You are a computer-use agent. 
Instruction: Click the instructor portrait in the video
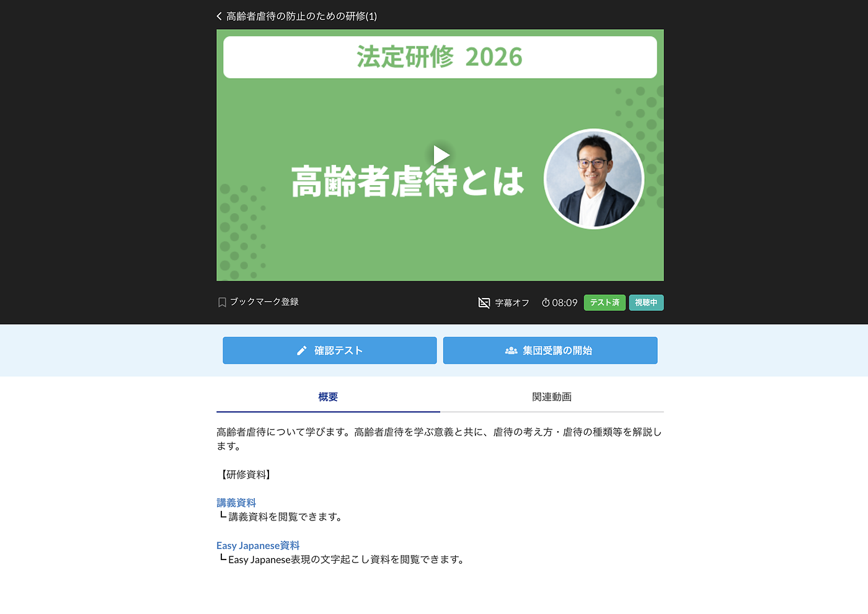(594, 179)
